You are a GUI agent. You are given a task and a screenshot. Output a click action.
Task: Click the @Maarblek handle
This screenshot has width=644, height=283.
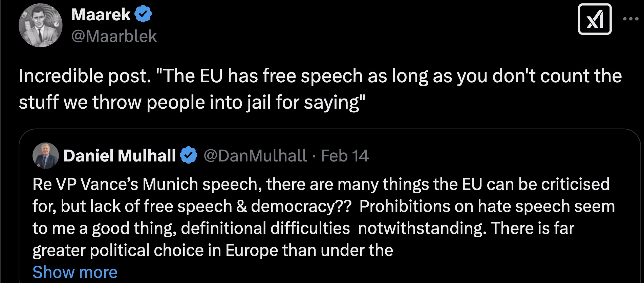[114, 37]
